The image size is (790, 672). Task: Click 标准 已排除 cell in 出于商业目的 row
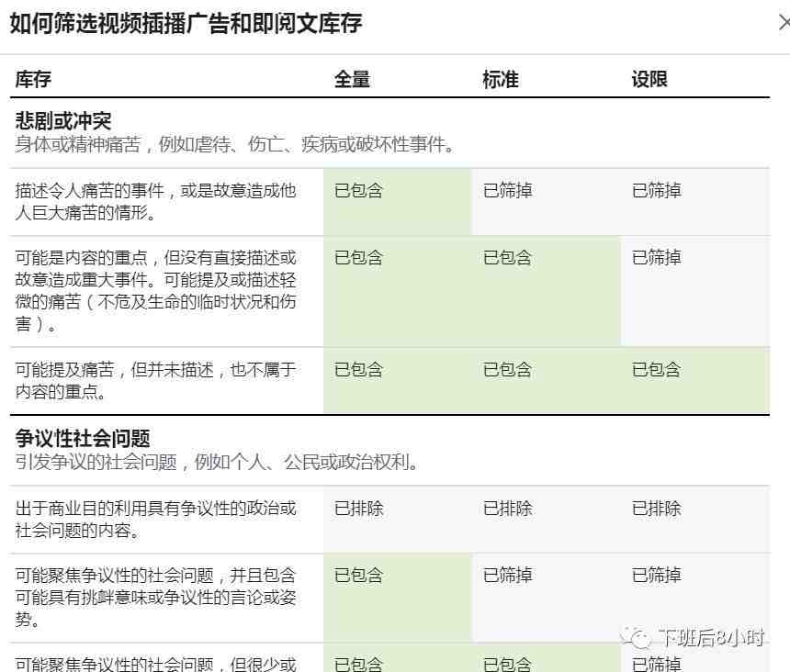point(546,520)
